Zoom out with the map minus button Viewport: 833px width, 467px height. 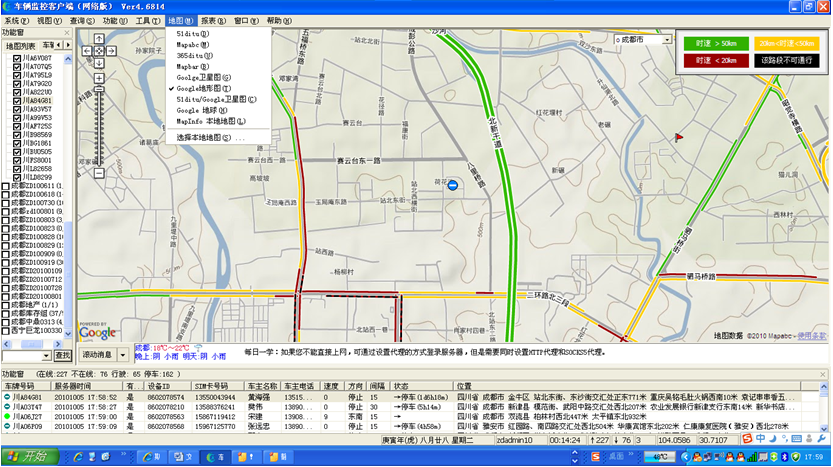tap(99, 173)
